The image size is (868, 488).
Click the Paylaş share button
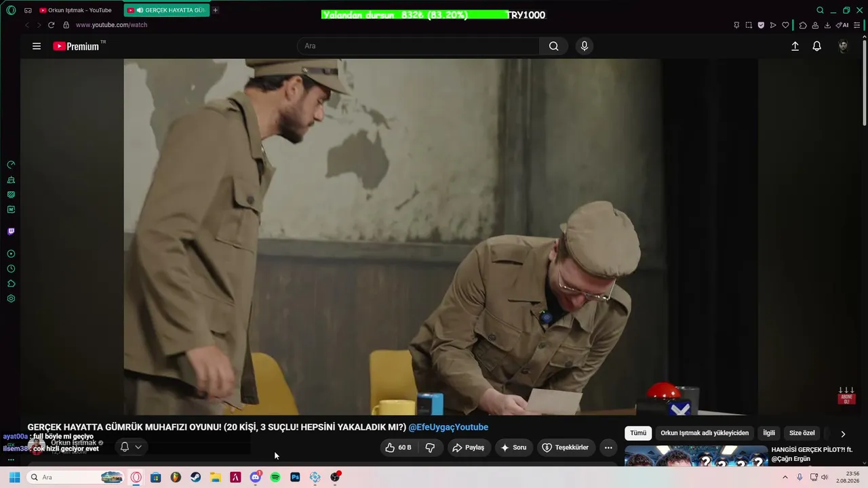click(468, 447)
